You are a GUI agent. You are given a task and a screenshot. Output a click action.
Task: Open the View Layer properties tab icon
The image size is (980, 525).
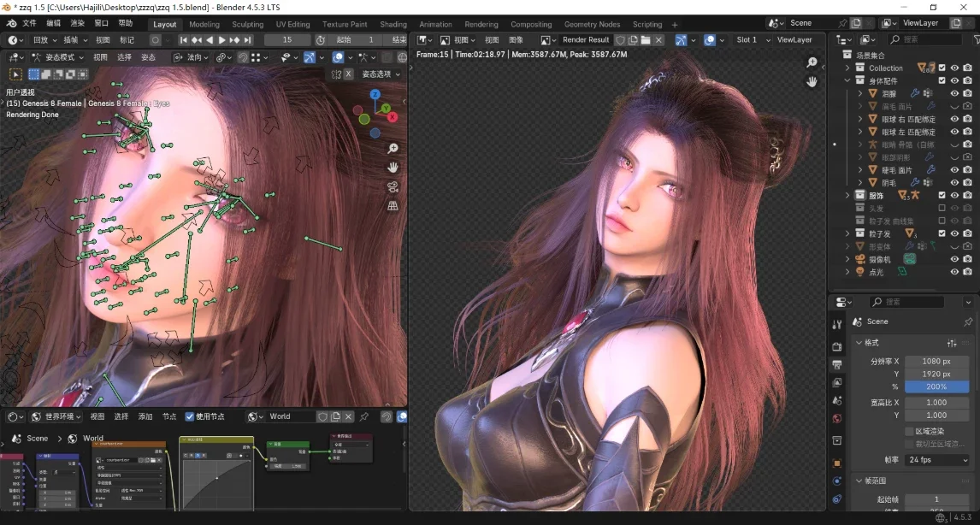(x=837, y=382)
